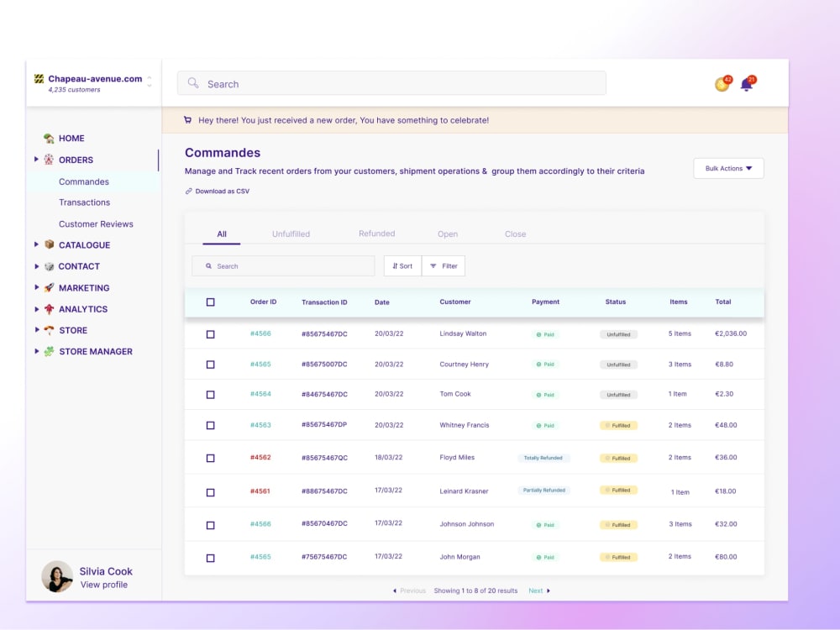Click the Partially Refunded payment badge
The width and height of the screenshot is (840, 630).
pyautogui.click(x=543, y=491)
